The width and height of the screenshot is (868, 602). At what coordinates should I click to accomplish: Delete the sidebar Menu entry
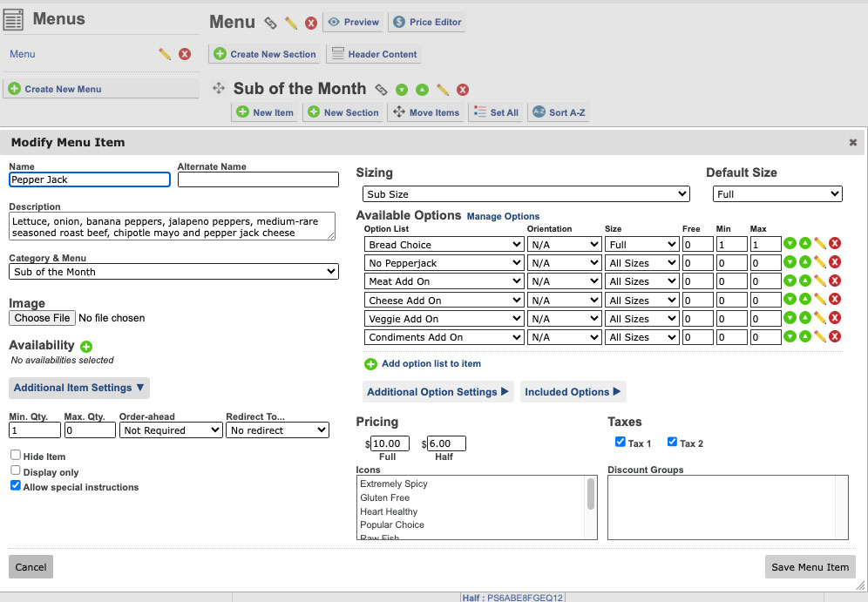click(185, 54)
